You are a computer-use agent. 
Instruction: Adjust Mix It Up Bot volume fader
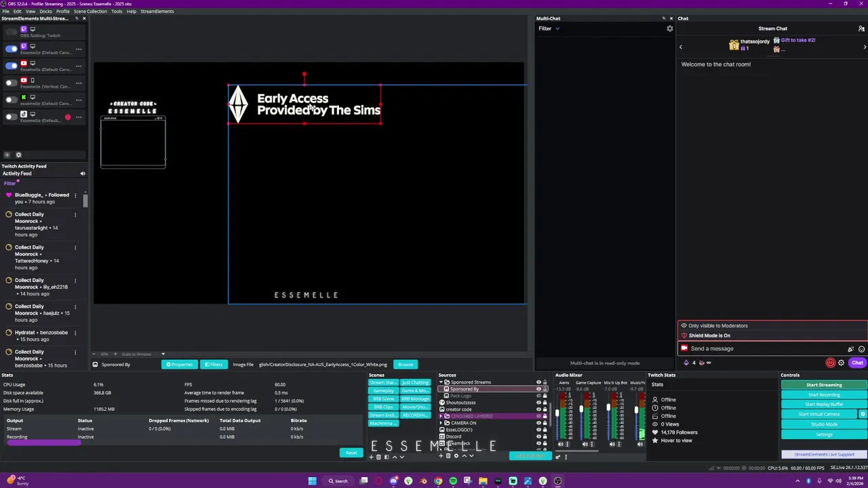click(608, 407)
